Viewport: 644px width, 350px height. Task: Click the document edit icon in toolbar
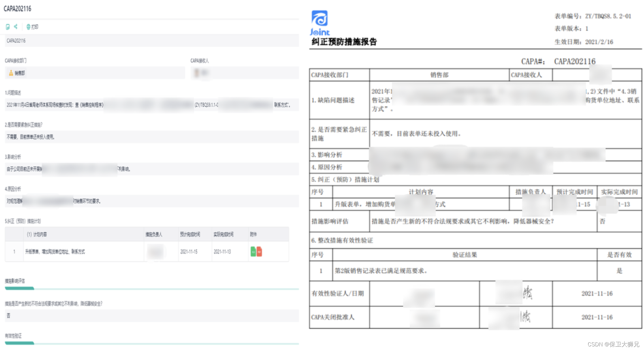(8, 27)
